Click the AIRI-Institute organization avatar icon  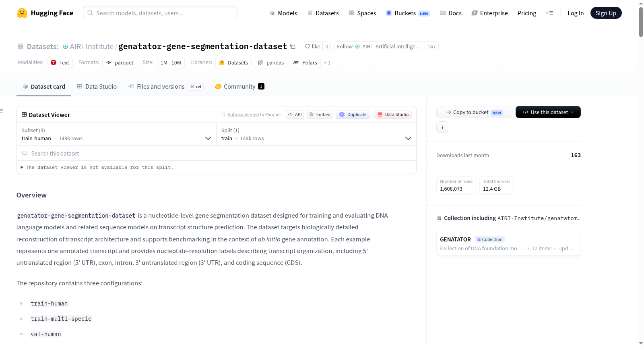pos(66,46)
